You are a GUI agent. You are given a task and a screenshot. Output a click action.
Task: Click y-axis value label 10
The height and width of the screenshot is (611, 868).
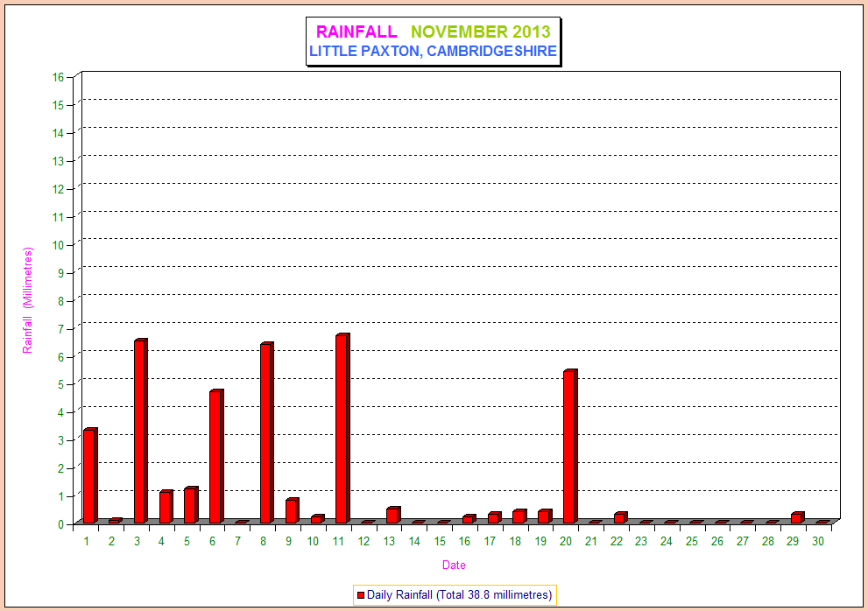59,245
